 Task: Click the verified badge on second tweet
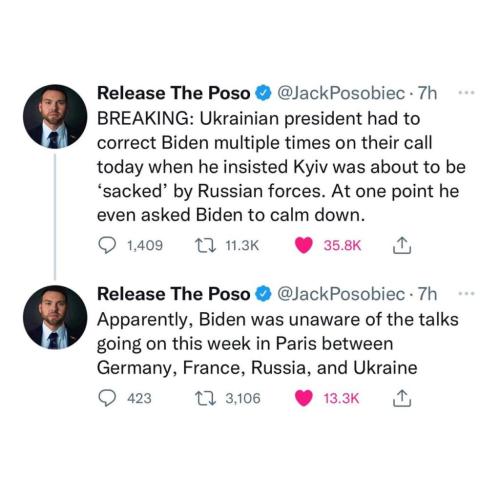[263, 294]
